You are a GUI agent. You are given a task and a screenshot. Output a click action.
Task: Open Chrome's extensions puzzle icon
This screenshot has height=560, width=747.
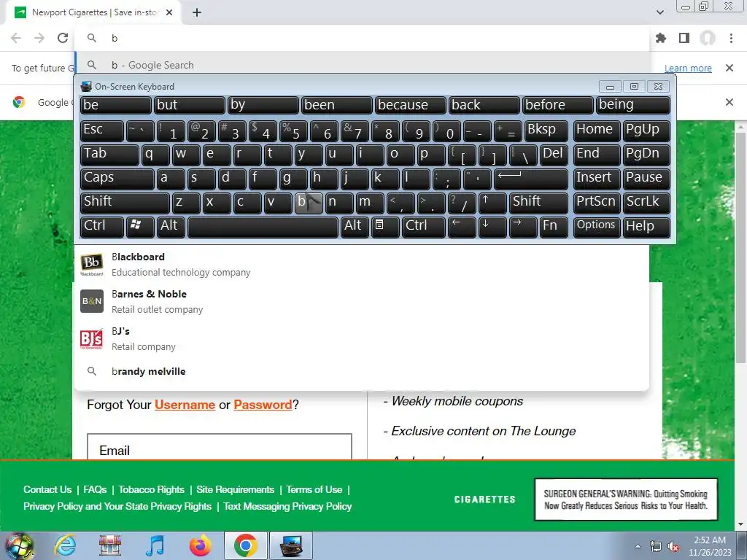[661, 38]
